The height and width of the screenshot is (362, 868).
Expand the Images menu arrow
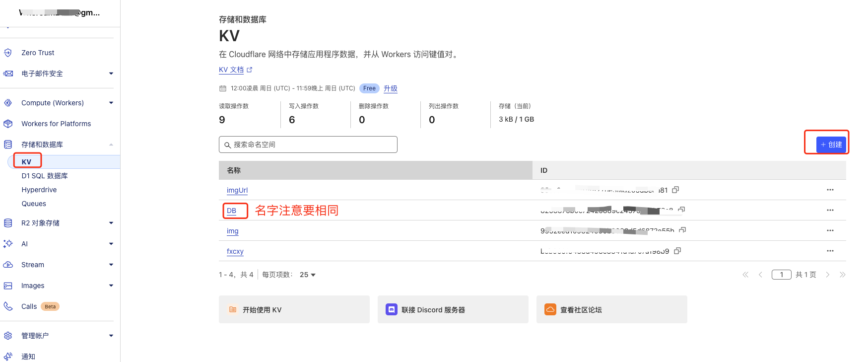point(111,286)
